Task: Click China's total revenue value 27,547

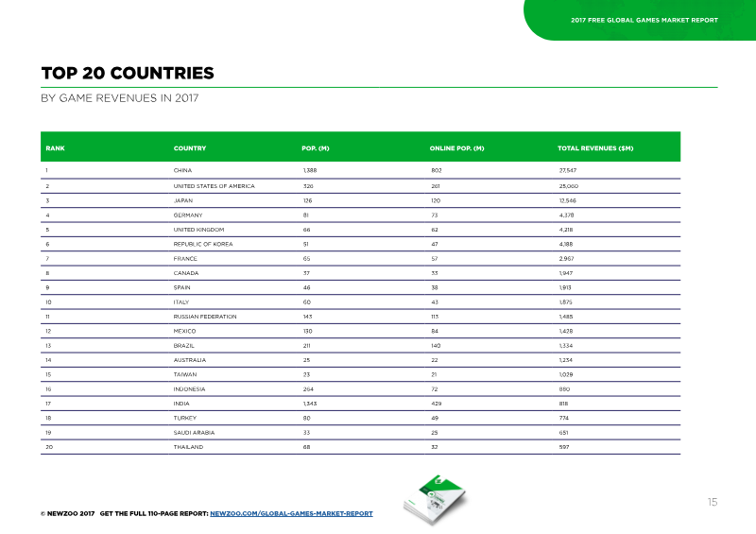Action: click(x=568, y=170)
